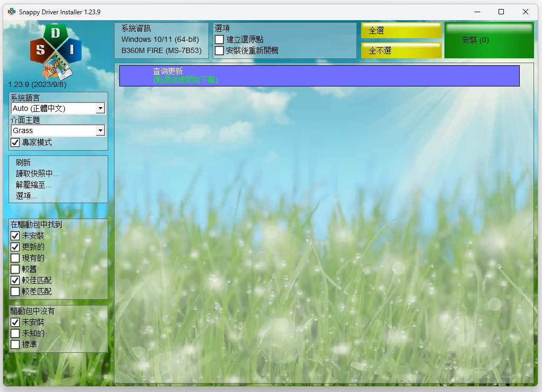Expand the 介面主題 Grass dropdown

(100, 130)
